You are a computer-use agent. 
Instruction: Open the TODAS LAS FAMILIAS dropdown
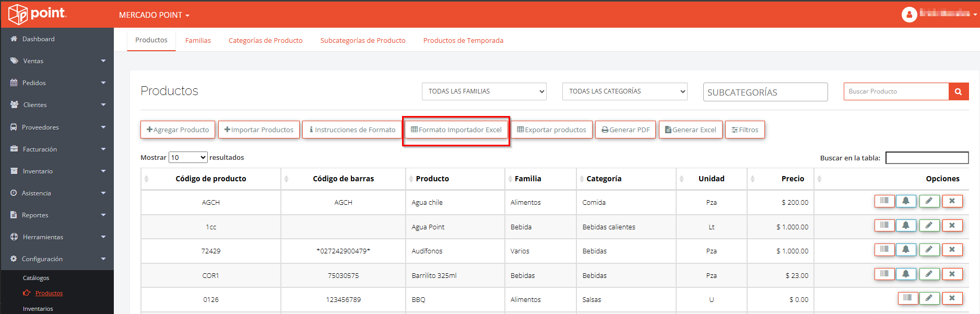pos(483,91)
